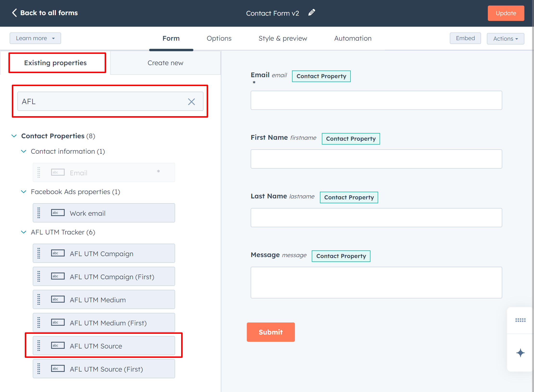Open the Learn more dropdown
Viewport: 534px width, 392px height.
click(35, 38)
